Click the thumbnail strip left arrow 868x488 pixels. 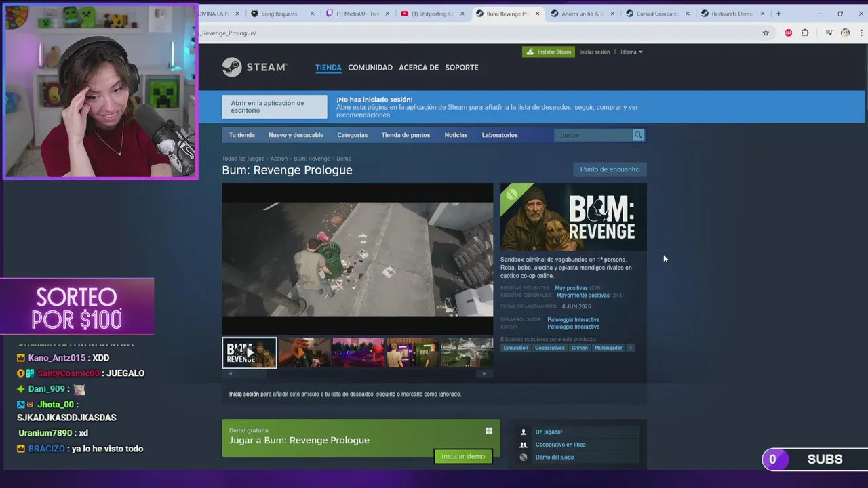[230, 373]
